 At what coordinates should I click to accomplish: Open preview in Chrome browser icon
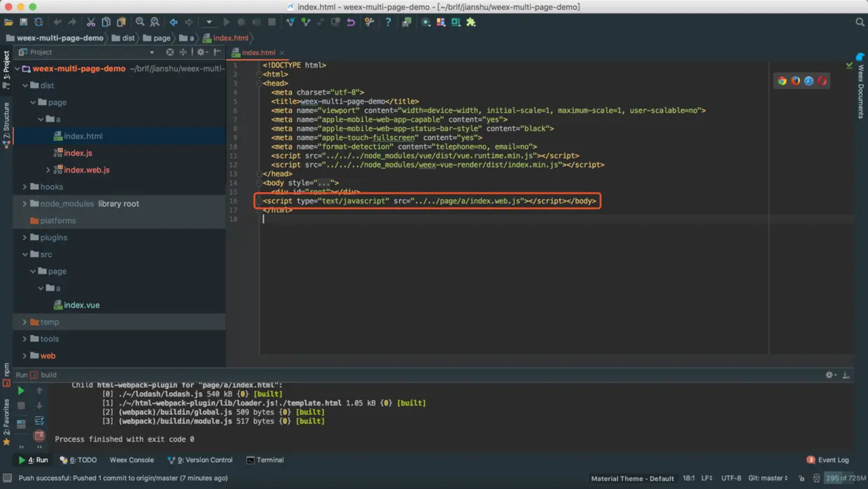coord(782,81)
